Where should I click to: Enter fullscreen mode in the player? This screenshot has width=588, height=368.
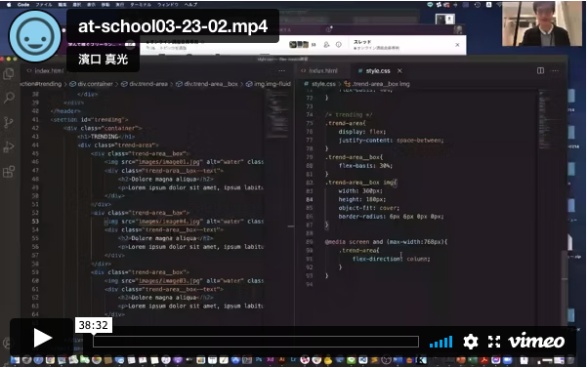(494, 342)
